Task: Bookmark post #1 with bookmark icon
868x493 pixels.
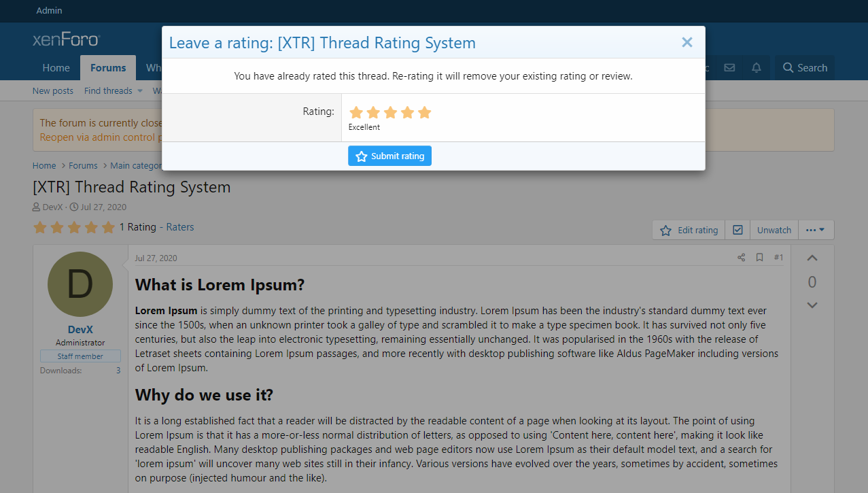Action: click(759, 258)
